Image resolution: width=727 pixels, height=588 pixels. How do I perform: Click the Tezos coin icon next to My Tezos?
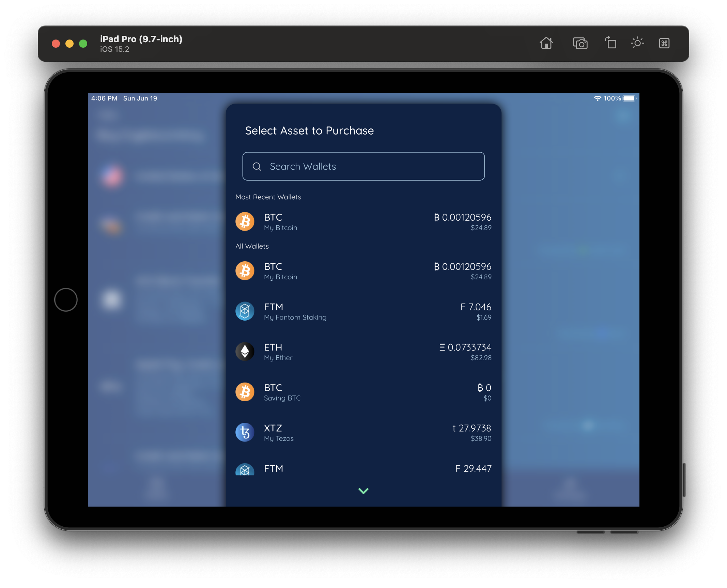[x=245, y=432]
